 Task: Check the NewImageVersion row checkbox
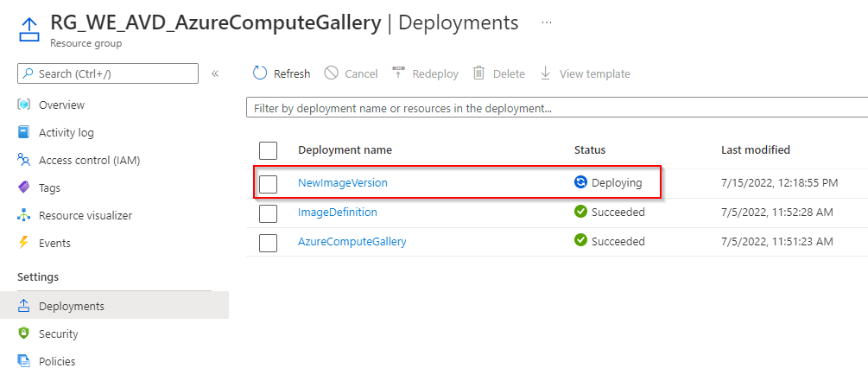pos(268,184)
